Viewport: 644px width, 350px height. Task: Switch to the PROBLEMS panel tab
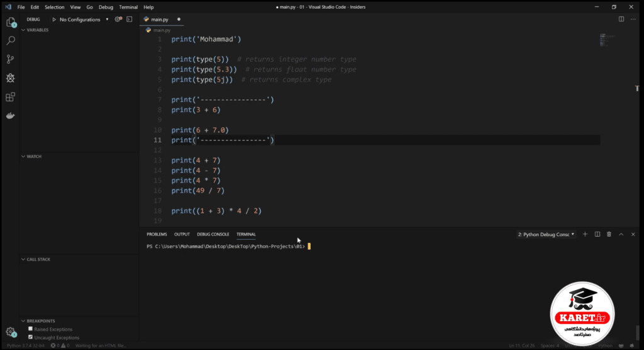point(157,234)
